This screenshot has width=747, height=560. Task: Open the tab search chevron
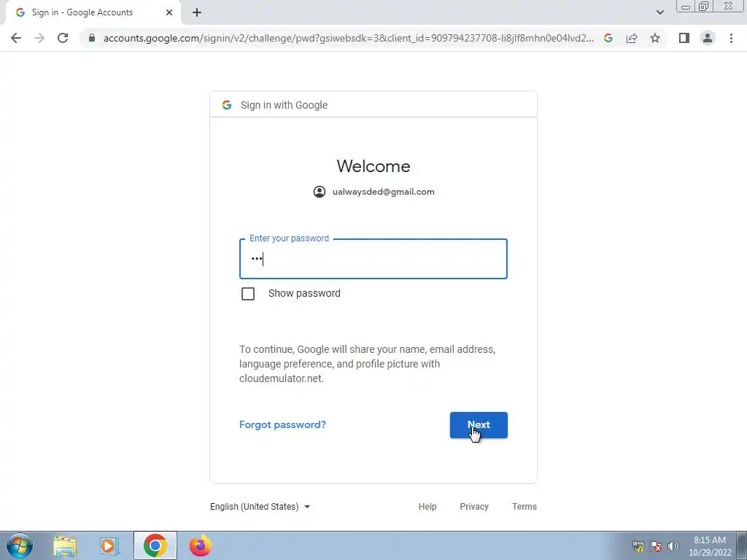click(x=659, y=12)
